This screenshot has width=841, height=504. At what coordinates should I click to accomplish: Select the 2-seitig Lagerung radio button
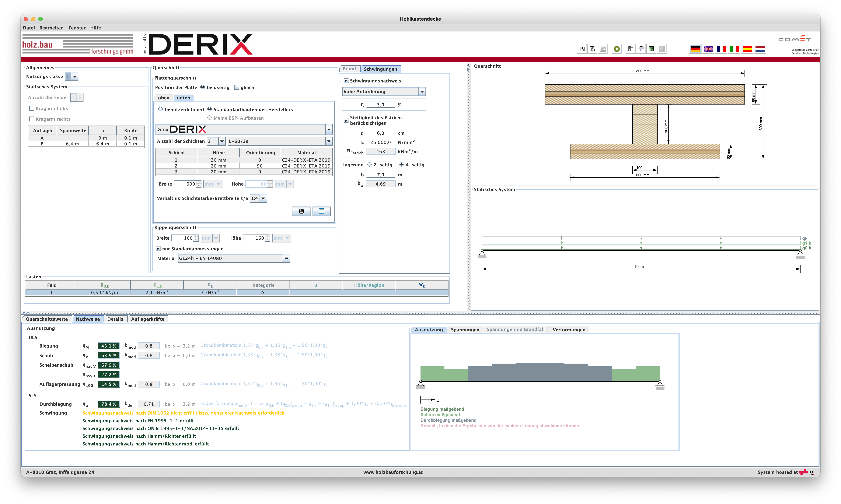[369, 165]
